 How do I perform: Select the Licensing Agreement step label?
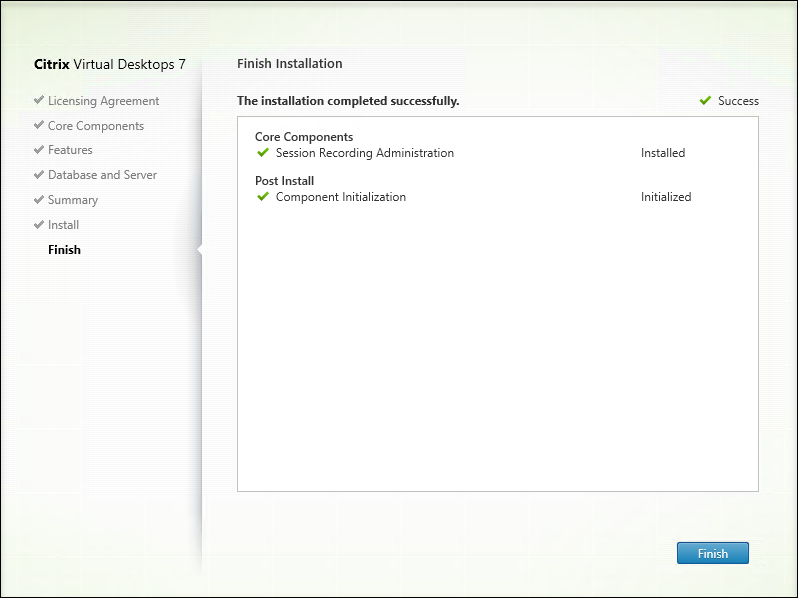103,101
